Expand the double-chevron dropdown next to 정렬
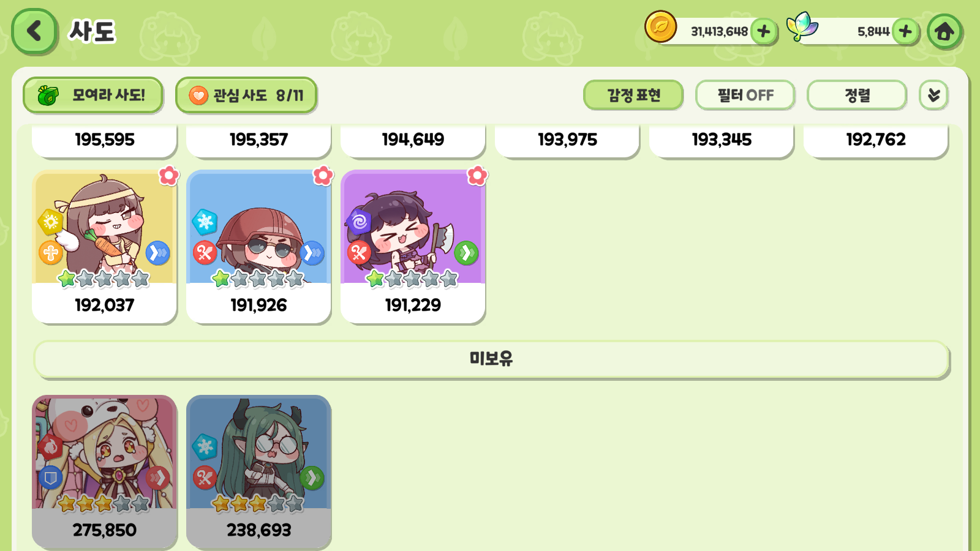The image size is (980, 551). coord(933,95)
